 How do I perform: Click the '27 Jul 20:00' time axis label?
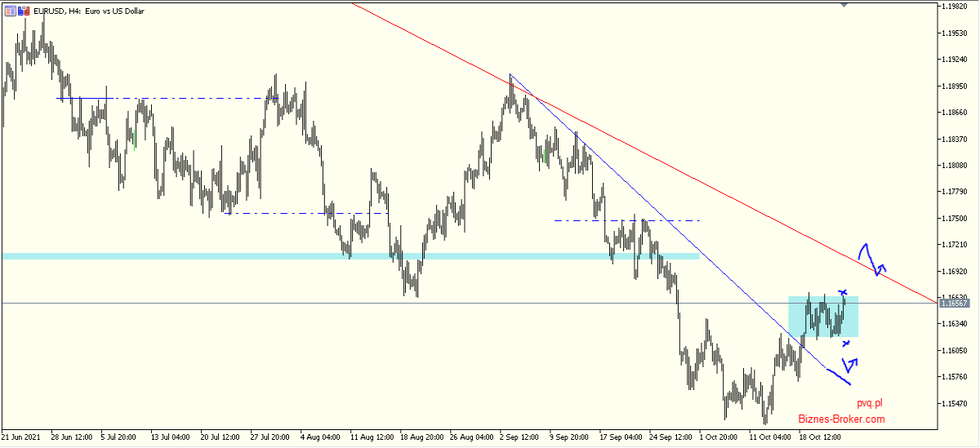point(271,437)
